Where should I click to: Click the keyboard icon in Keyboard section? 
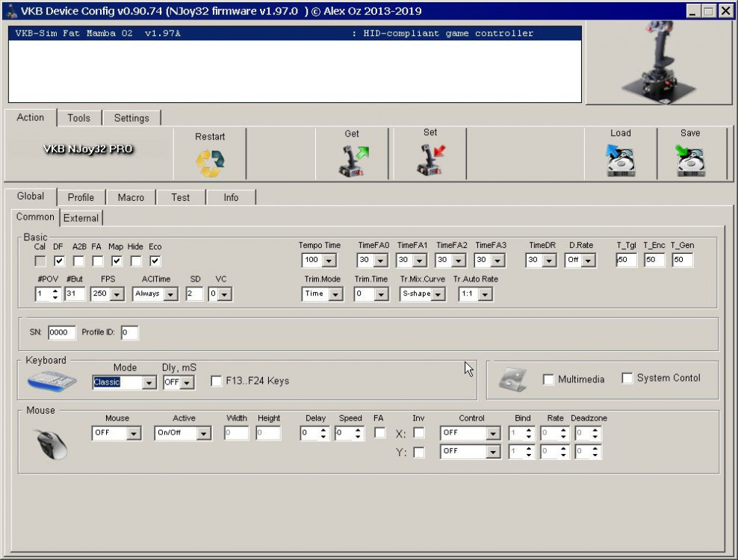pos(52,381)
